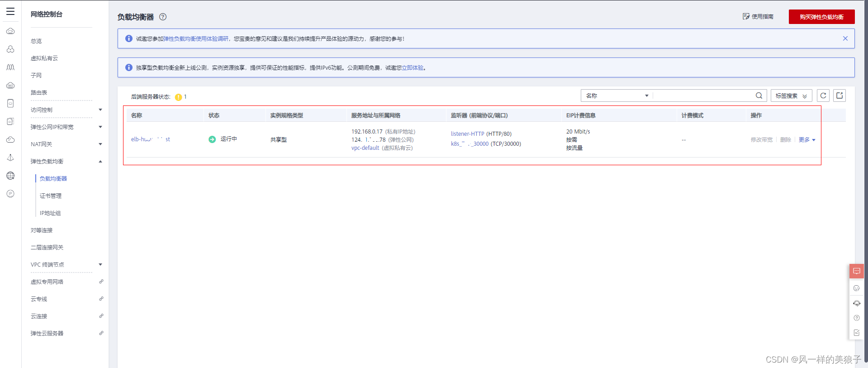
Task: Select 负载均衡器 submenu item
Action: (53, 179)
